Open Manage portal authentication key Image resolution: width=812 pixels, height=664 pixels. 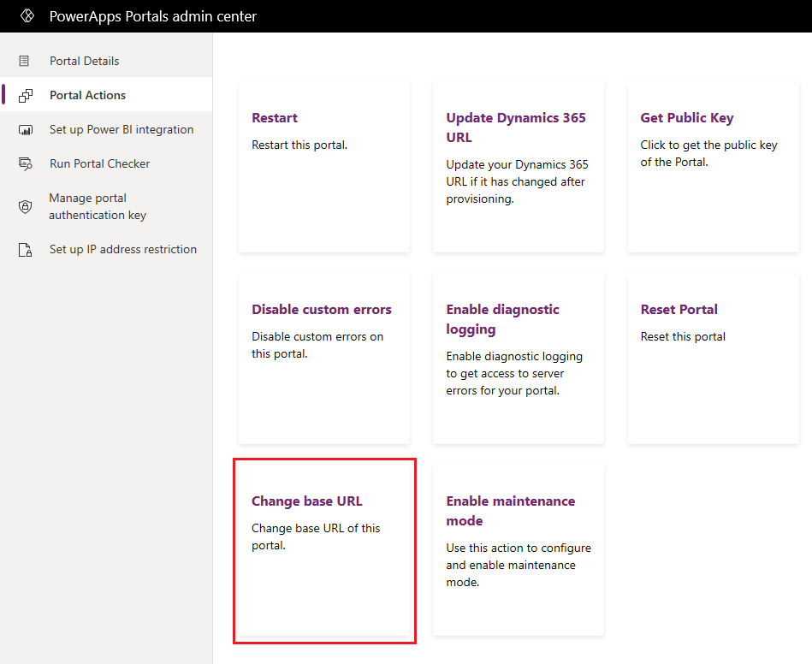point(106,207)
